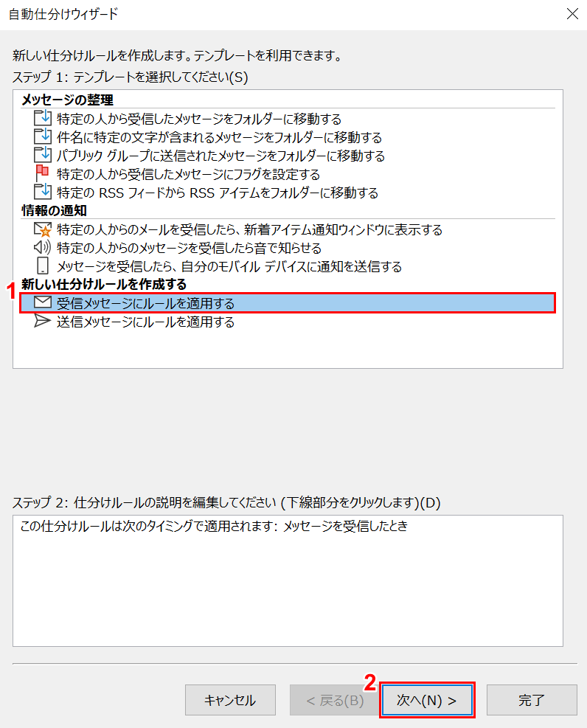Click the mobile device icon
The image size is (587, 728).
point(42,266)
